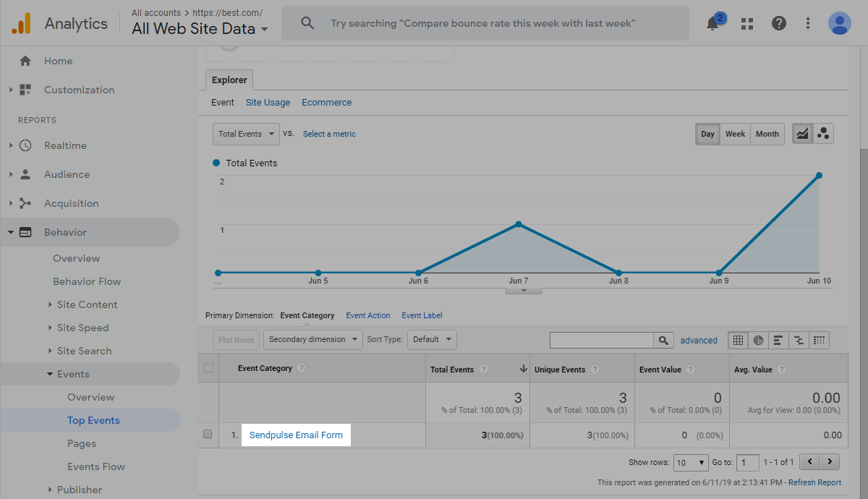Open the user account avatar
Image resolution: width=868 pixels, height=499 pixels.
click(x=839, y=23)
